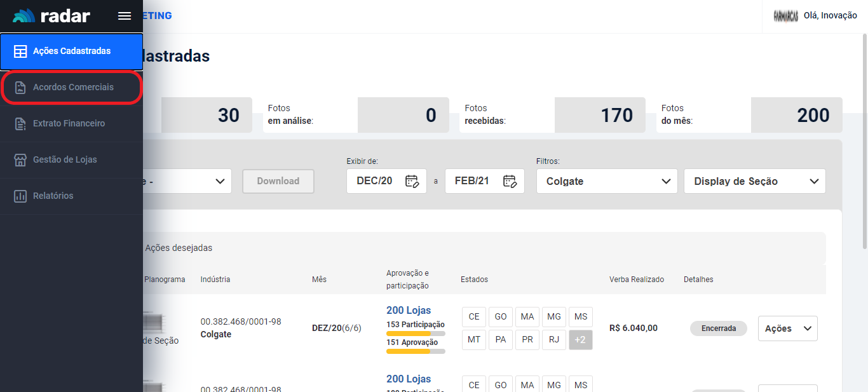Viewport: 868px width, 392px height.
Task: Click the Gestão de Lojas store icon
Action: click(x=20, y=160)
